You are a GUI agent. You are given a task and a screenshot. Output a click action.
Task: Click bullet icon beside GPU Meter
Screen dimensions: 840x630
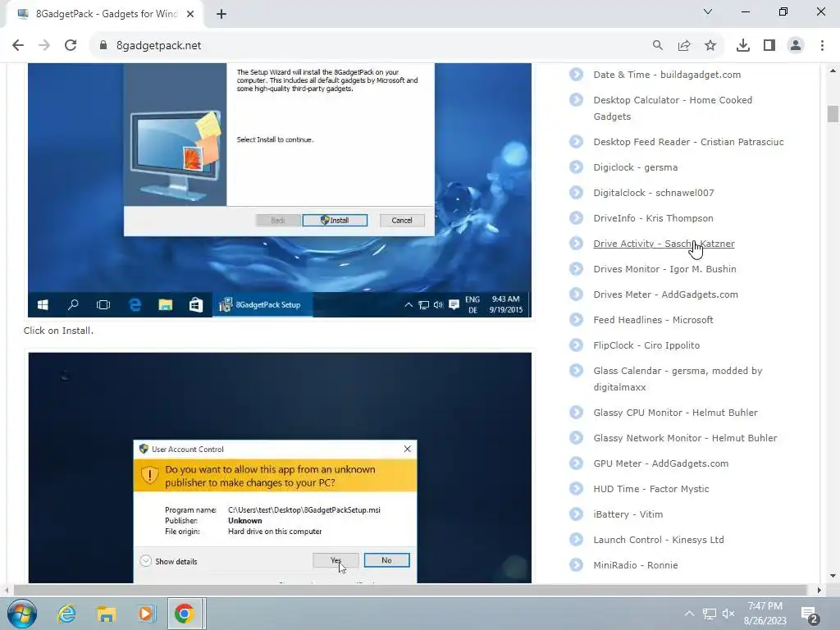tap(576, 463)
